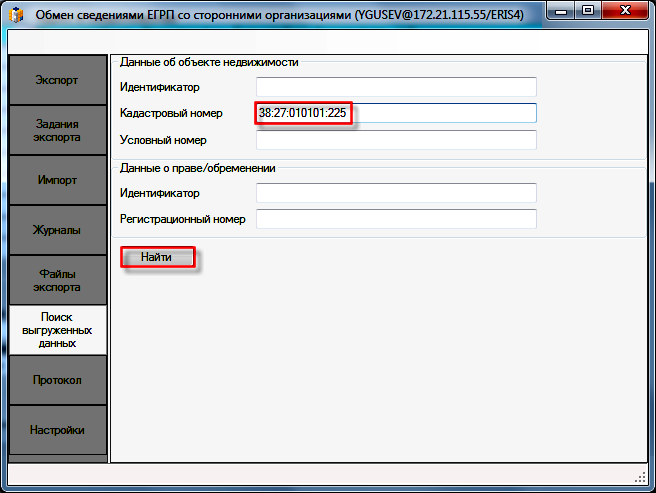This screenshot has width=656, height=493.
Task: Maximize the ЕГРП exchange window
Action: tap(588, 11)
